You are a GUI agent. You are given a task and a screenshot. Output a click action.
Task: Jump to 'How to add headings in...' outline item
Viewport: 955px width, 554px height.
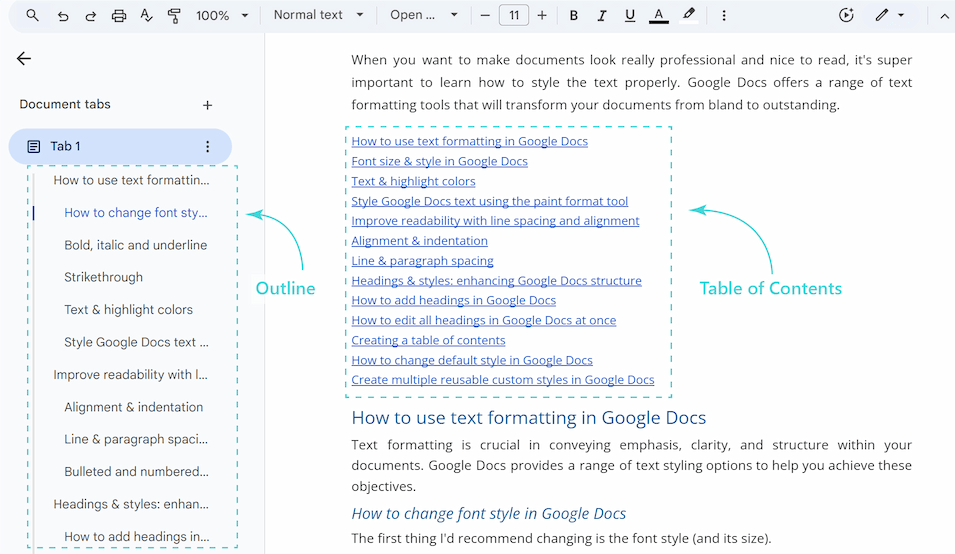click(136, 536)
